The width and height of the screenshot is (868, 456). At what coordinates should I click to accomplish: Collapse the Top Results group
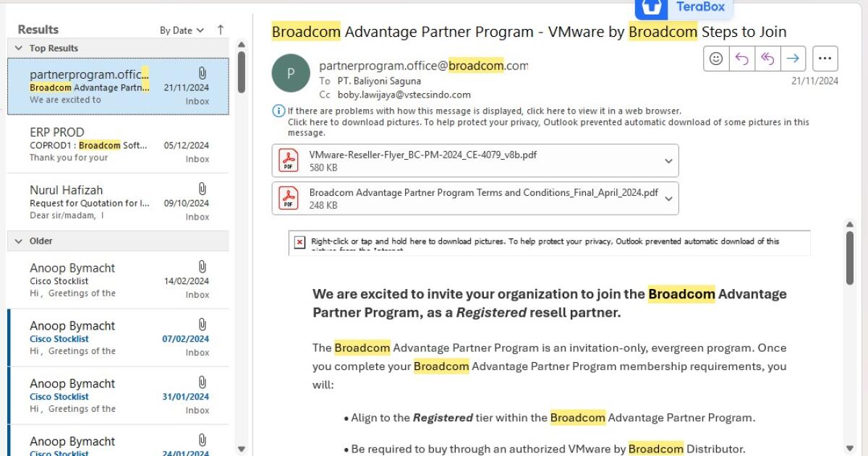(19, 48)
